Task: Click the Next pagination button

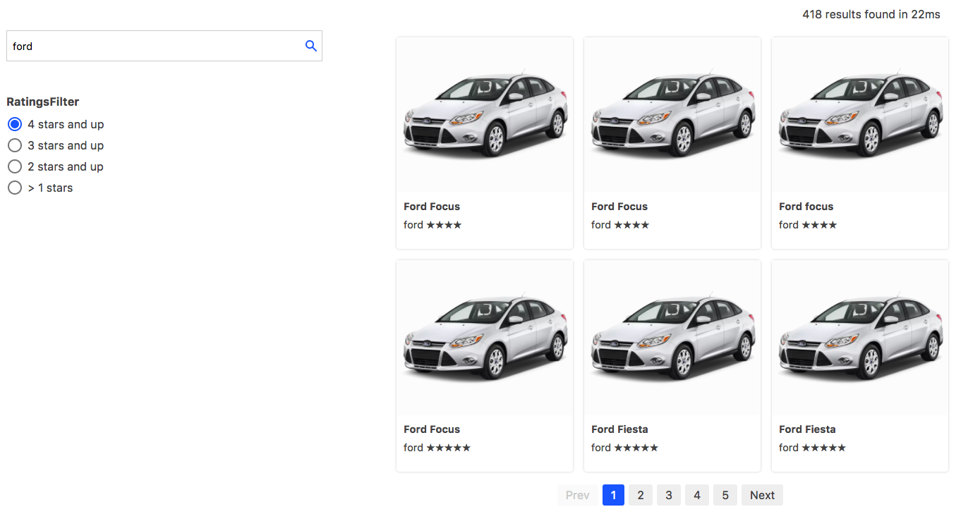Action: [762, 495]
